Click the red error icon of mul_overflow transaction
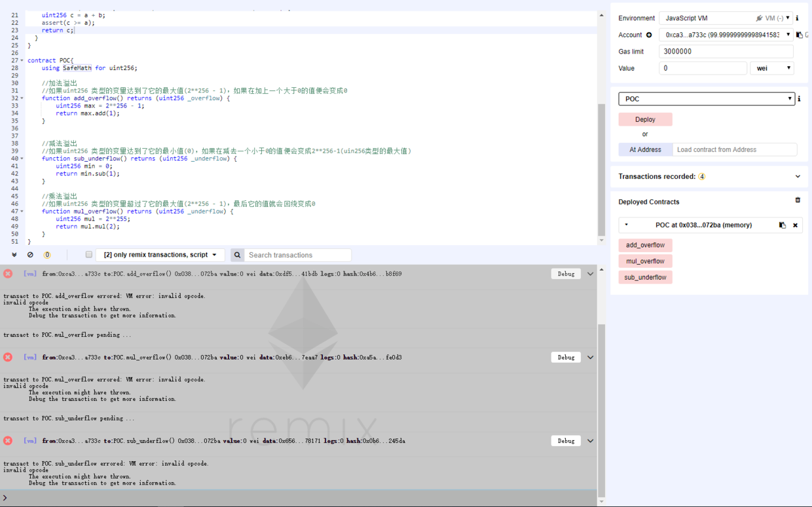 pos(8,357)
